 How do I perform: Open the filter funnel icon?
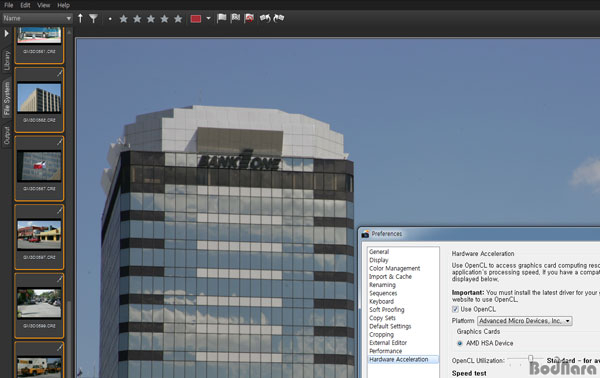[x=93, y=18]
